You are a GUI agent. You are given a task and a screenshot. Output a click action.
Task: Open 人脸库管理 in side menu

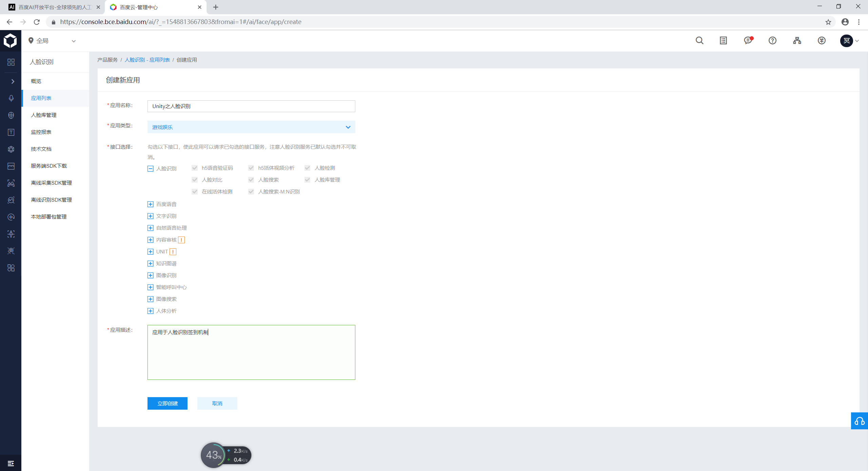click(x=44, y=115)
